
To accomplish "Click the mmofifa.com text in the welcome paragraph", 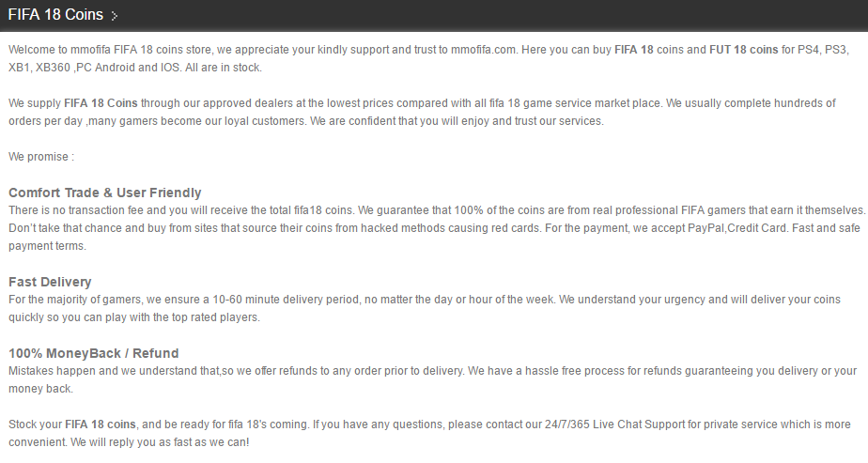I will tap(483, 50).
